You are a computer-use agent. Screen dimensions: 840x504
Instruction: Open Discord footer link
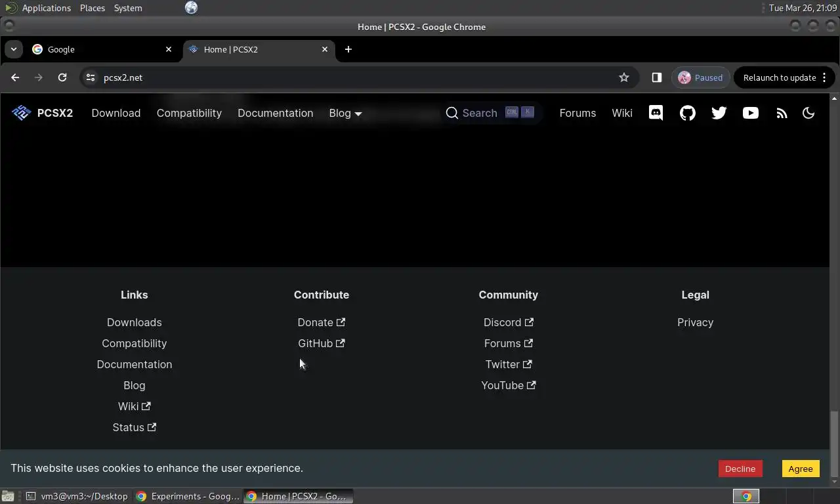pos(509,322)
